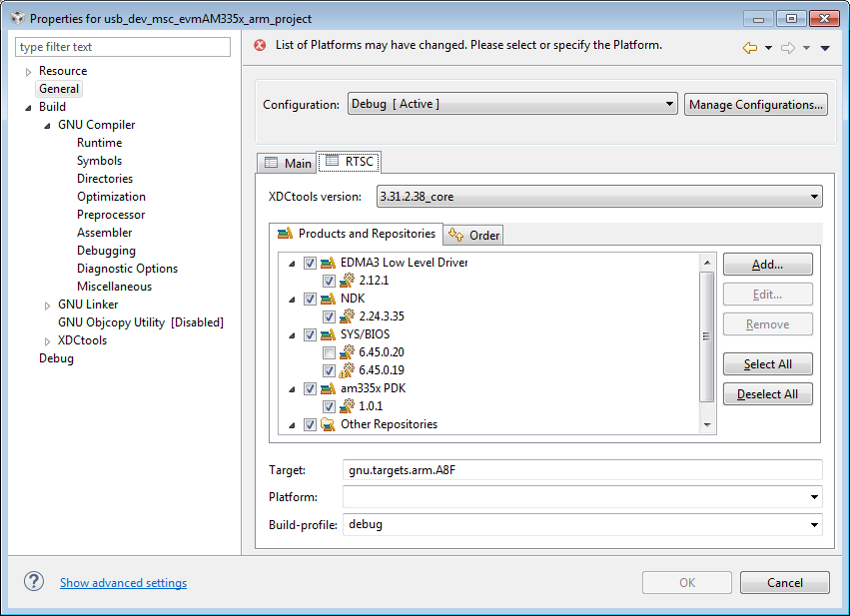The image size is (850, 616).
Task: Click the forward navigation arrow icon
Action: [788, 48]
